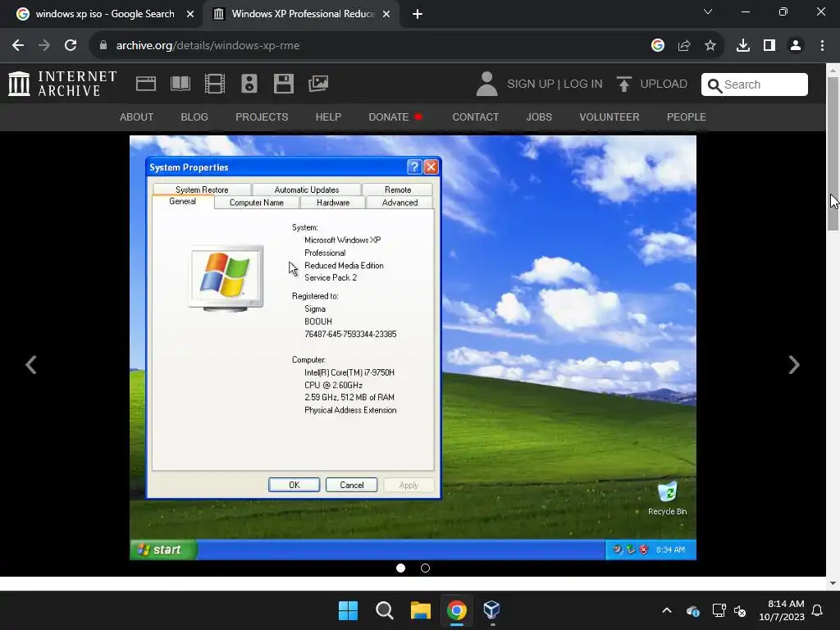Click the UPLOAD link text
This screenshot has height=630, width=840.
[x=664, y=84]
